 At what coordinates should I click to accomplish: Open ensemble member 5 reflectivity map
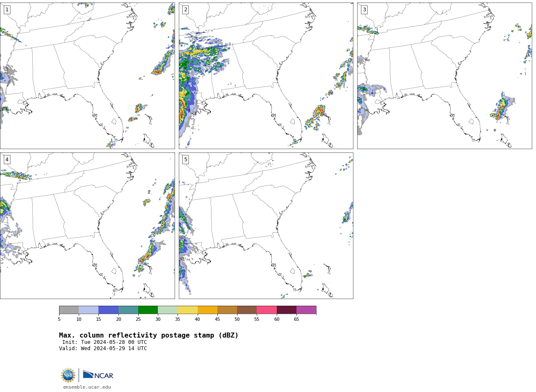tap(266, 226)
